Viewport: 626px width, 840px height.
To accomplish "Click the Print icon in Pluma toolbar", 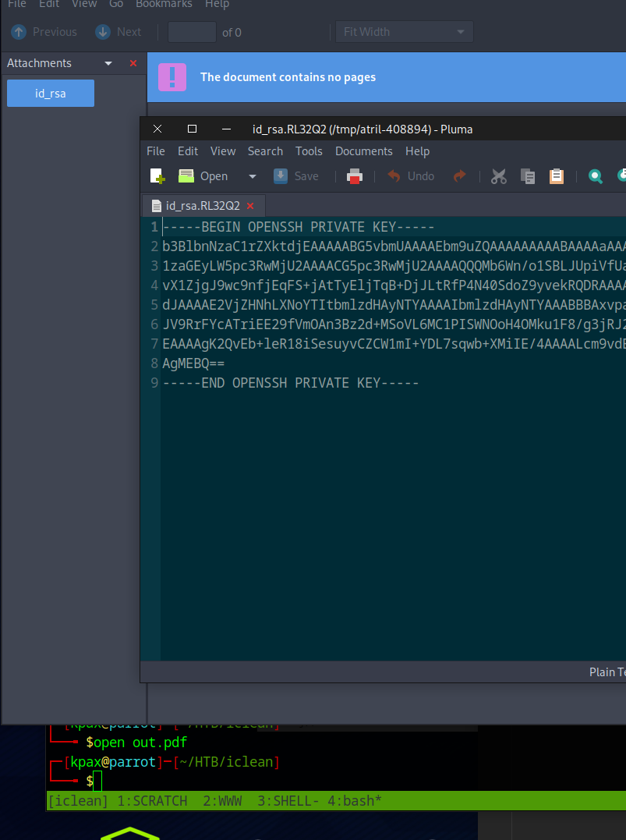I will click(x=355, y=176).
